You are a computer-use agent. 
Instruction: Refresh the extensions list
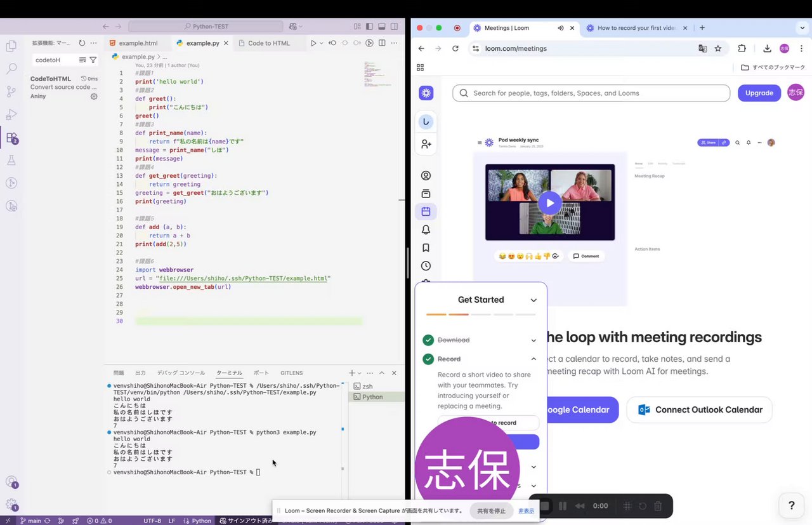point(82,43)
